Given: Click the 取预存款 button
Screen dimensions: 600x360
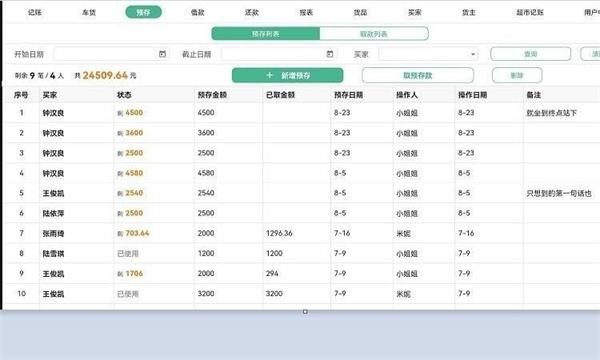Looking at the screenshot, I should point(418,75).
